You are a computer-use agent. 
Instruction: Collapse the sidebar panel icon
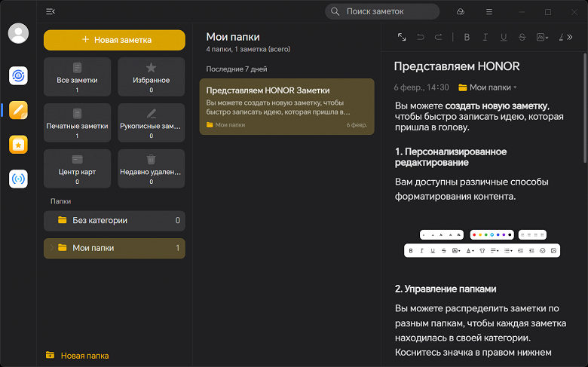(x=51, y=12)
